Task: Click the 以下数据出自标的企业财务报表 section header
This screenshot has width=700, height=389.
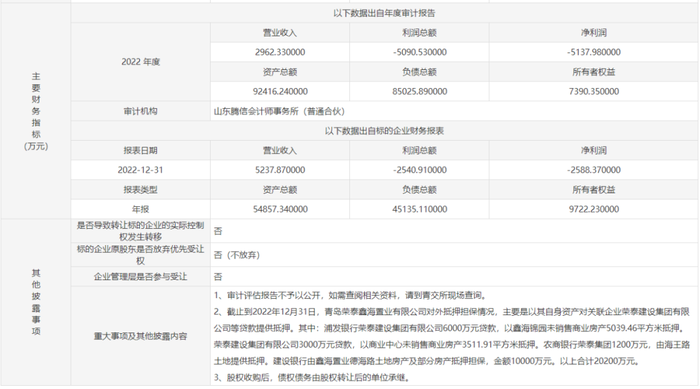Action: (x=384, y=131)
